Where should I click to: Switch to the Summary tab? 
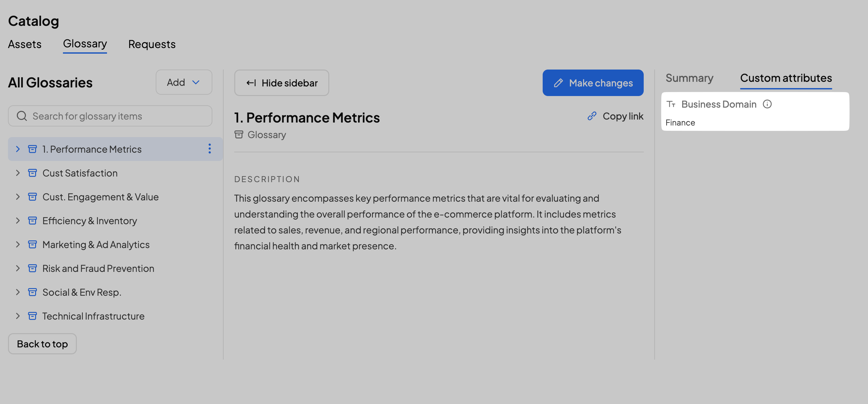(x=689, y=78)
